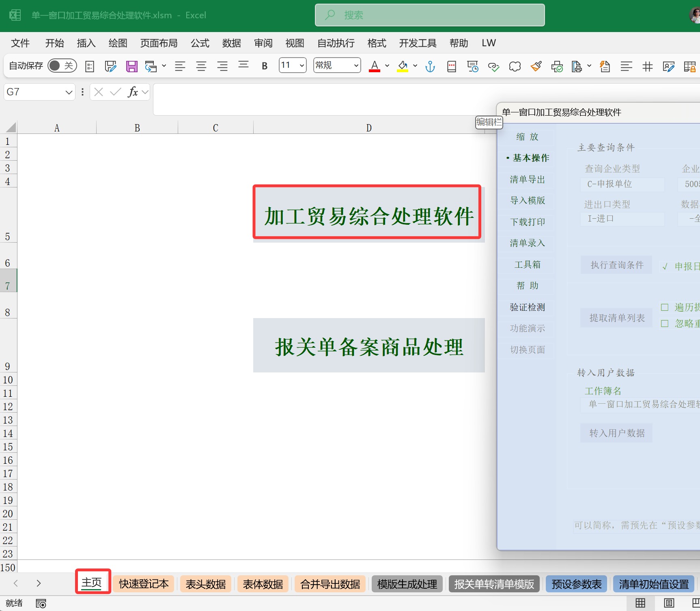Go to next sheet tabs arrow
Image resolution: width=700 pixels, height=611 pixels.
coord(39,583)
